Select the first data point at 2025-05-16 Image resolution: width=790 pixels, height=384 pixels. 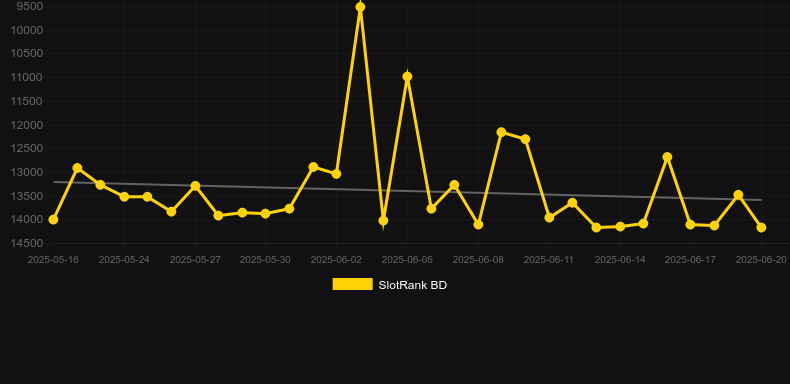click(x=53, y=220)
